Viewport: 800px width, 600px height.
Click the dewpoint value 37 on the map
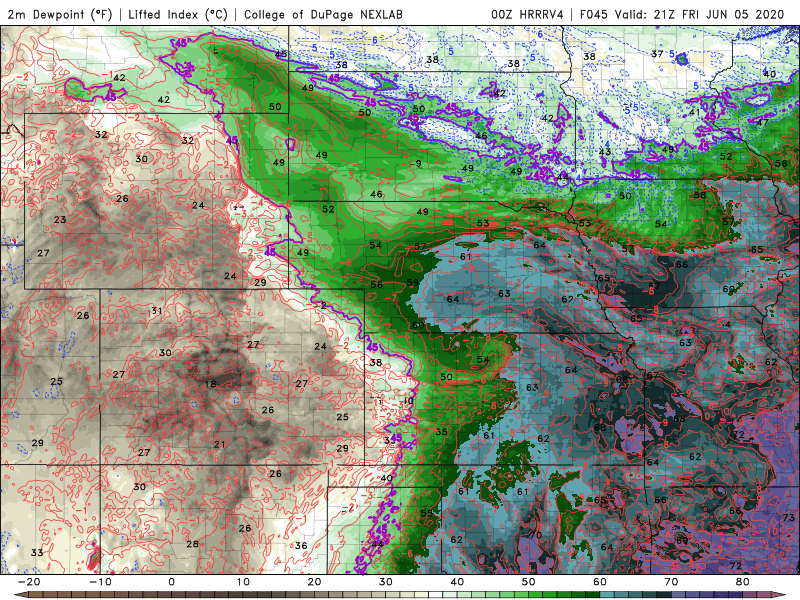[657, 54]
